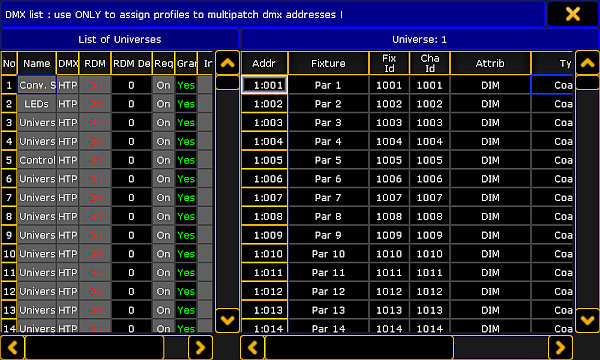Viewport: 600px width, 360px height.
Task: Click the Attrib column header
Action: tap(490, 63)
